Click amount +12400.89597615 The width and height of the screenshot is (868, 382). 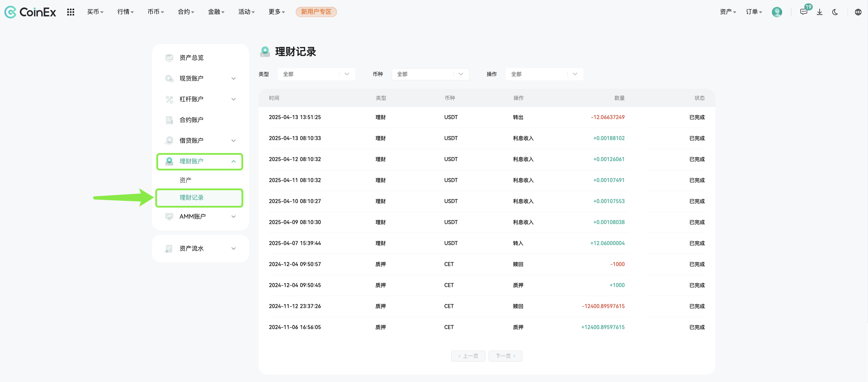point(603,327)
